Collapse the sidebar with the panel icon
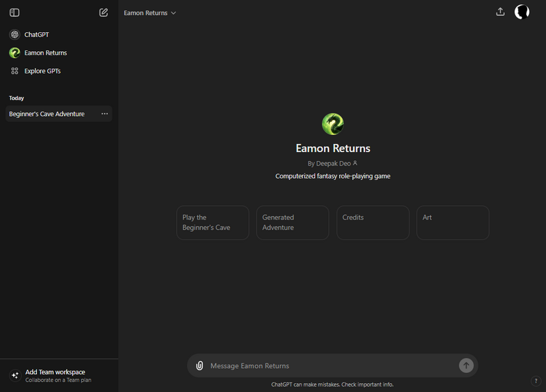 14,13
